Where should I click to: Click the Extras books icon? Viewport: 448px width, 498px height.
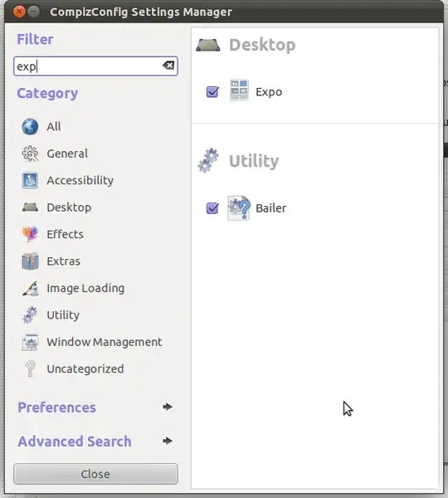30,261
